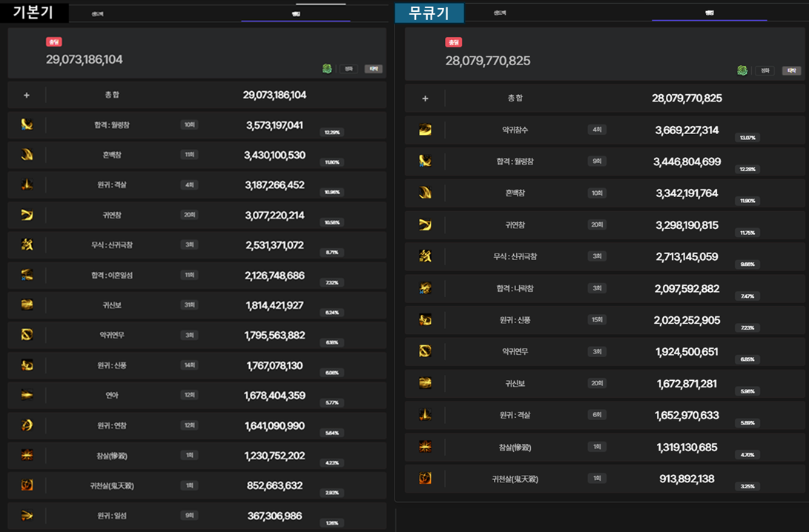809x532 pixels.
Task: Click the 원귀 : 일섬 skill icon
Action: pos(27,515)
